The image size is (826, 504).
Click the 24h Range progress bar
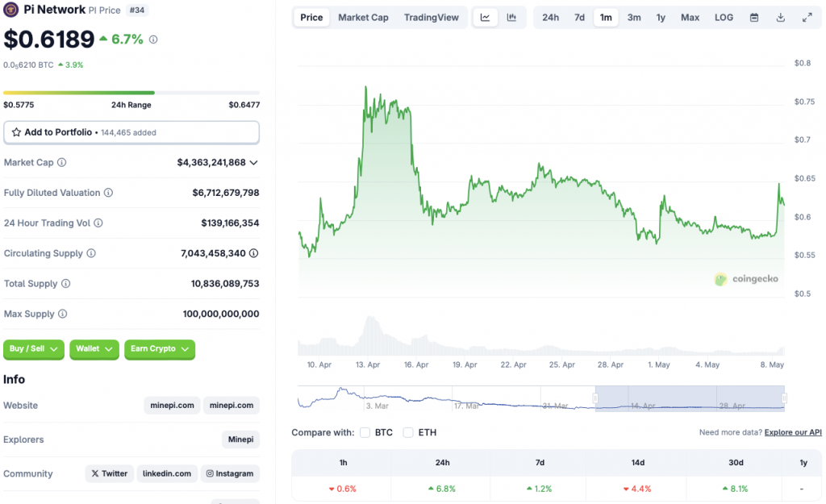coord(131,93)
